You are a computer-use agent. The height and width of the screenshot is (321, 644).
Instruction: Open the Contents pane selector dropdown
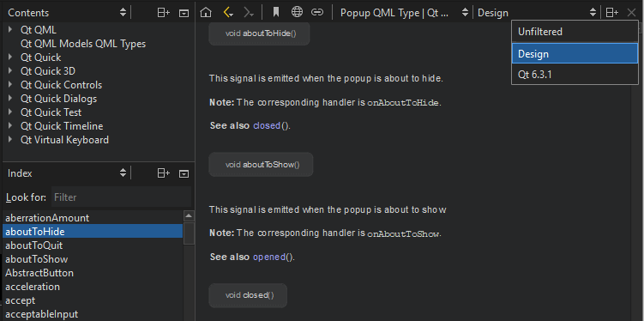coord(67,13)
